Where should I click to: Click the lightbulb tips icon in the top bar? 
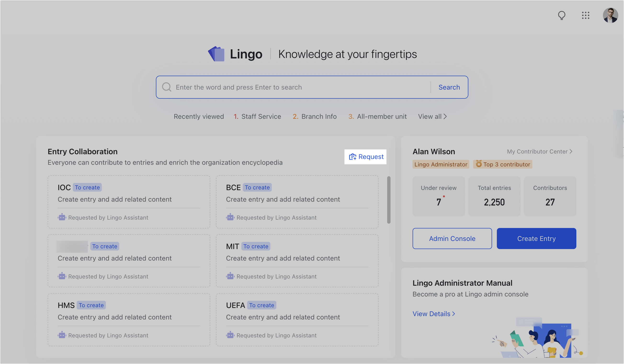click(562, 15)
